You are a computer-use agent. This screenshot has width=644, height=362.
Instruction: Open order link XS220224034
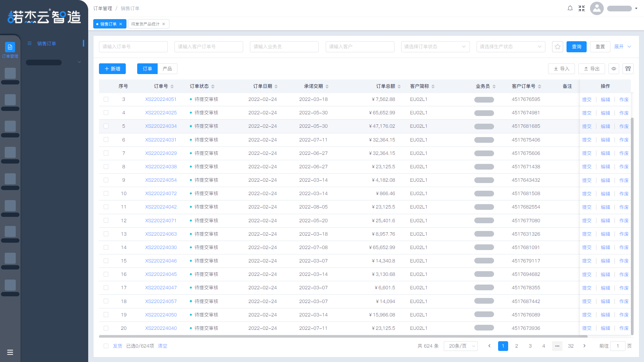(161, 126)
